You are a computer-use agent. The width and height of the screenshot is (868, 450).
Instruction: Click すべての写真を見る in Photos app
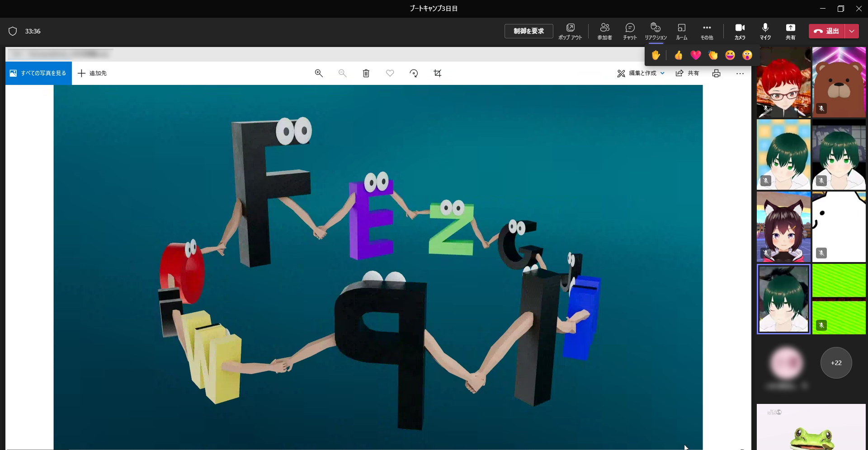coord(38,73)
